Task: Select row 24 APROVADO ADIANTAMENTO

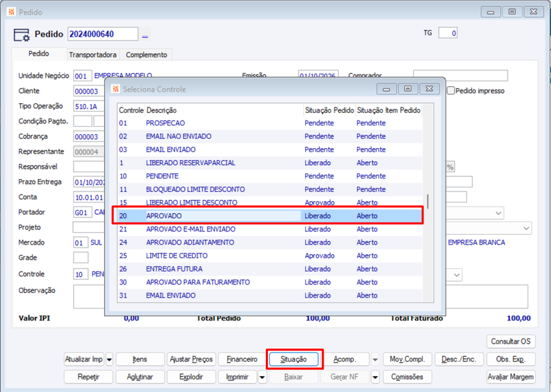Action: pos(270,243)
